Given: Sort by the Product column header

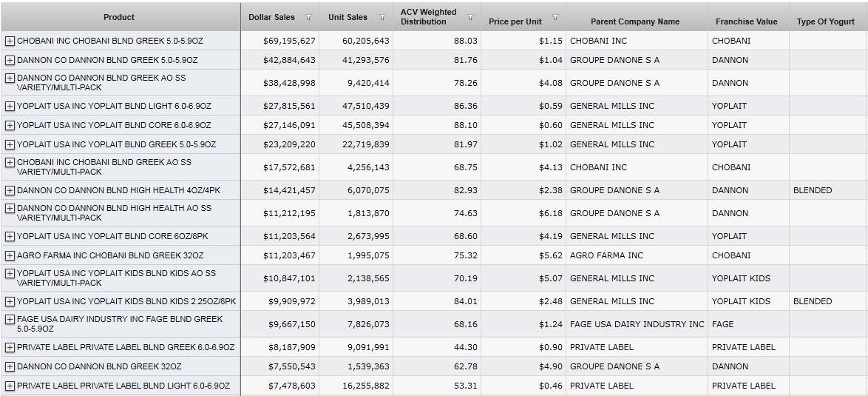Looking at the screenshot, I should click(x=119, y=17).
